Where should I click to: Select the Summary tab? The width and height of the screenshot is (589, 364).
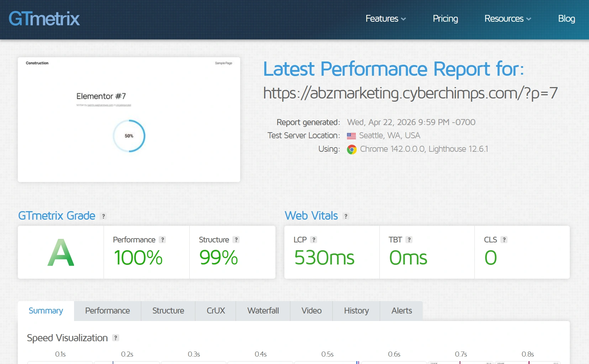46,311
